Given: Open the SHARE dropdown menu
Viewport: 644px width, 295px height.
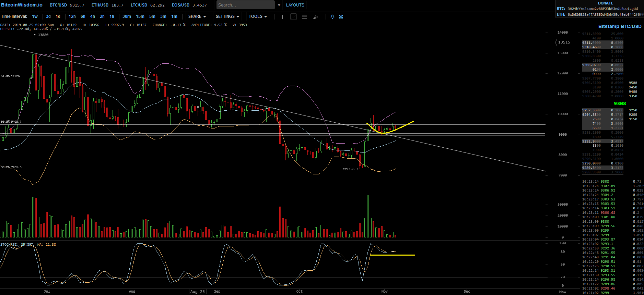Looking at the screenshot, I should tap(197, 16).
